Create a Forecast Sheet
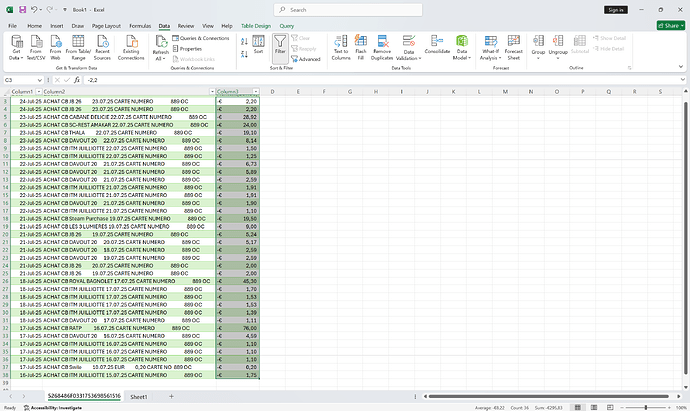 click(514, 48)
